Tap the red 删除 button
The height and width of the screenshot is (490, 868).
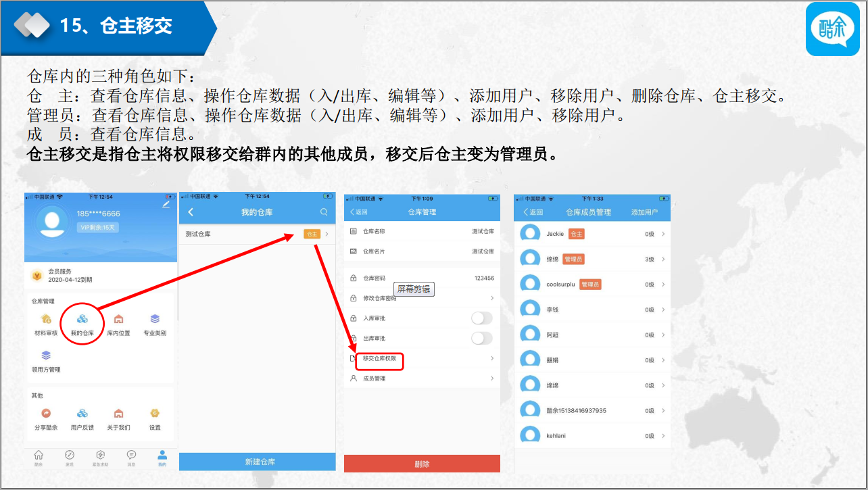[422, 464]
